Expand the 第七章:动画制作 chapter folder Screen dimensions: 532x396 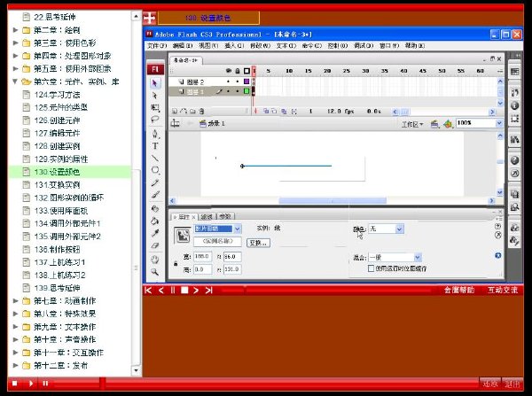15,300
